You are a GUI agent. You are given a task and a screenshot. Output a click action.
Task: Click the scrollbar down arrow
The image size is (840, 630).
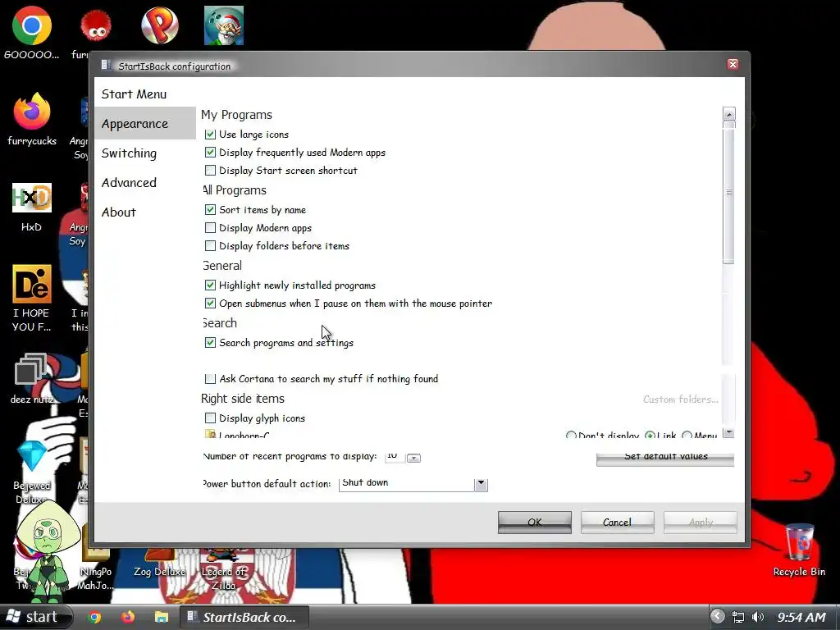[x=728, y=432]
